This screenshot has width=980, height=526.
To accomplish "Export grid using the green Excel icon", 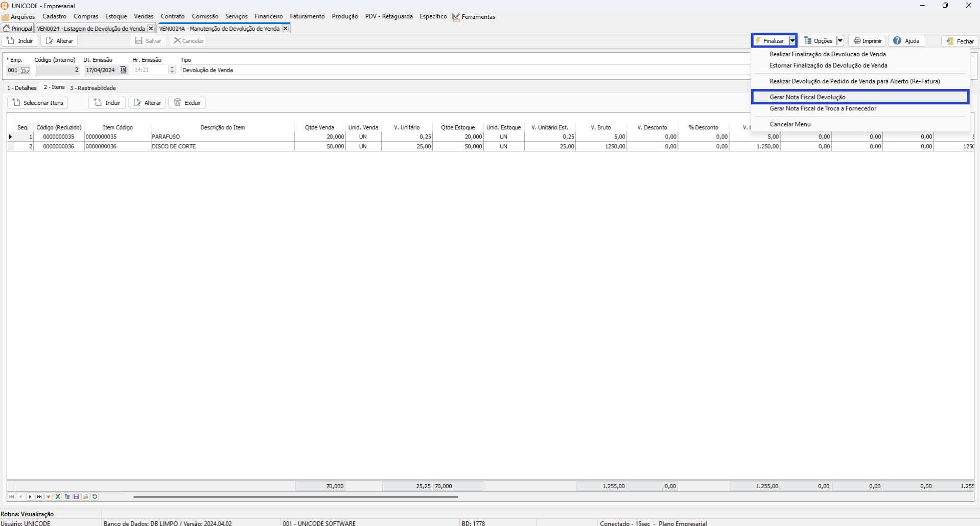I will point(58,497).
